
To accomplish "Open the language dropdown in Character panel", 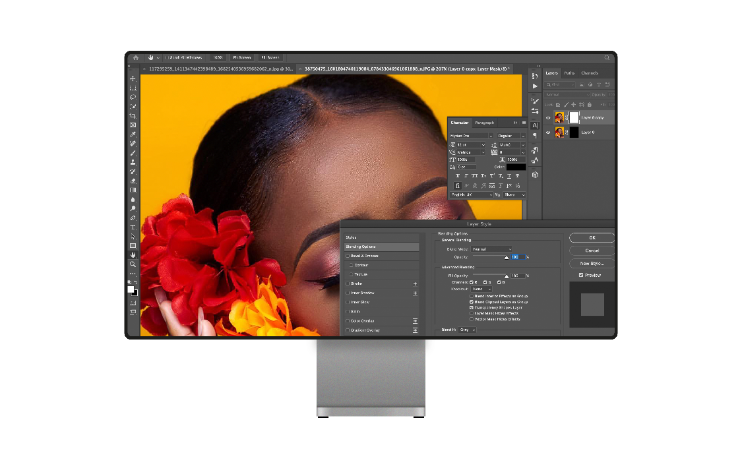I will [471, 195].
